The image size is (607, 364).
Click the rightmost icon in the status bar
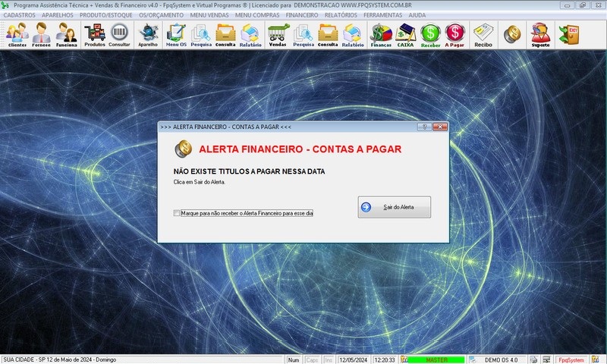(x=595, y=359)
